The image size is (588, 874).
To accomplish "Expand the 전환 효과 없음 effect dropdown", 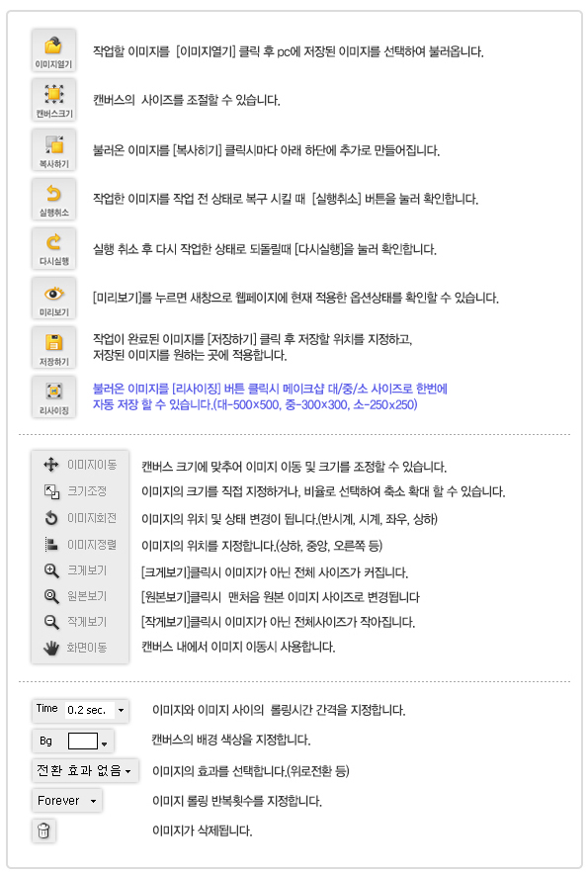I will (x=85, y=771).
